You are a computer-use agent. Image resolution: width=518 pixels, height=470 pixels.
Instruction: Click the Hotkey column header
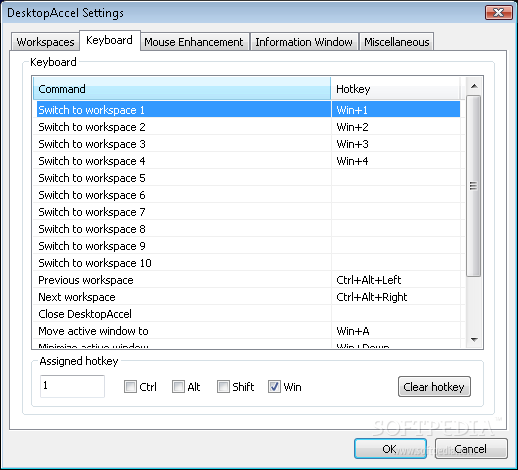point(396,89)
